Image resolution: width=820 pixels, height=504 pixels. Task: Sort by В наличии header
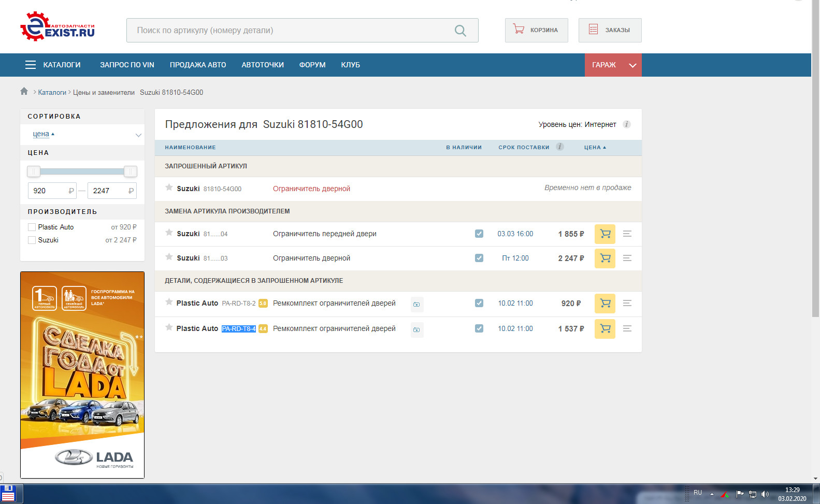[x=464, y=148]
